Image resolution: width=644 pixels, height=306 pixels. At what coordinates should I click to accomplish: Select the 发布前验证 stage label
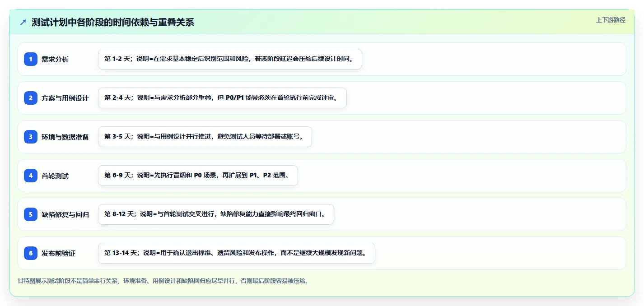[x=58, y=253]
